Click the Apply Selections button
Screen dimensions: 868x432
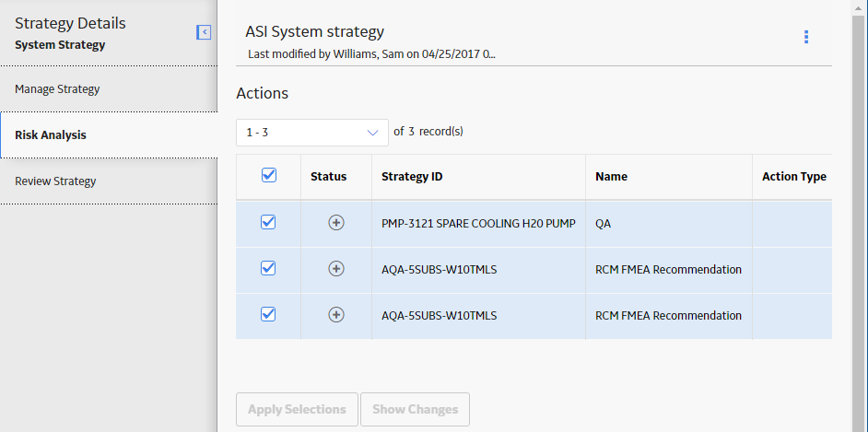coord(298,409)
